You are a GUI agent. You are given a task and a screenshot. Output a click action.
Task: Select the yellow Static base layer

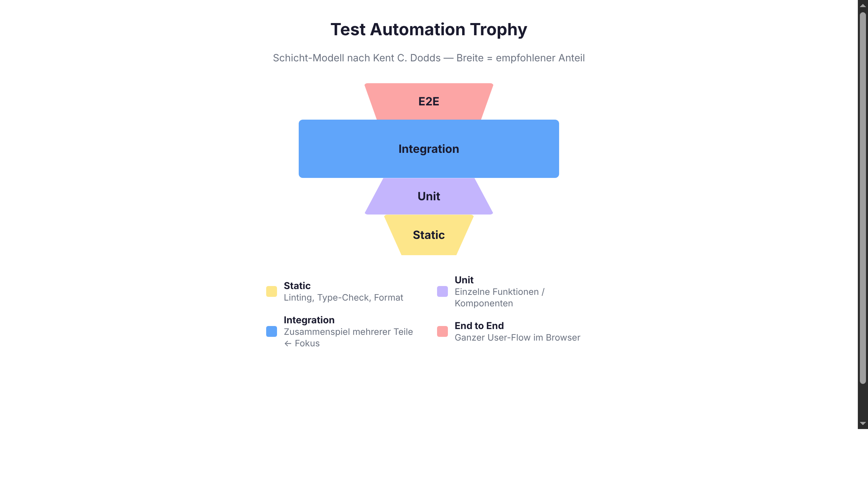[x=429, y=235]
